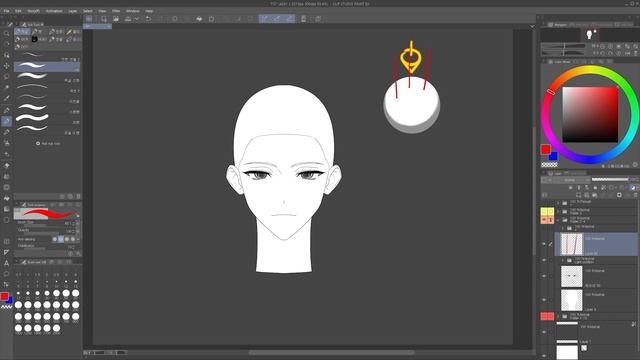Screen dimensions: 640x360
Task: Open brush size dynamics button in Tool Property
Action: point(78,223)
